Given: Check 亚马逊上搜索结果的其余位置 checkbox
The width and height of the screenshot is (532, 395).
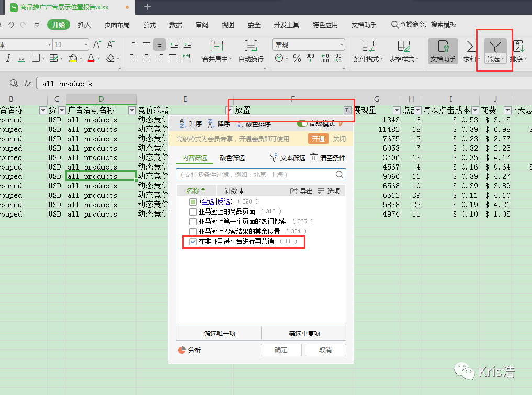Looking at the screenshot, I should pyautogui.click(x=193, y=231).
